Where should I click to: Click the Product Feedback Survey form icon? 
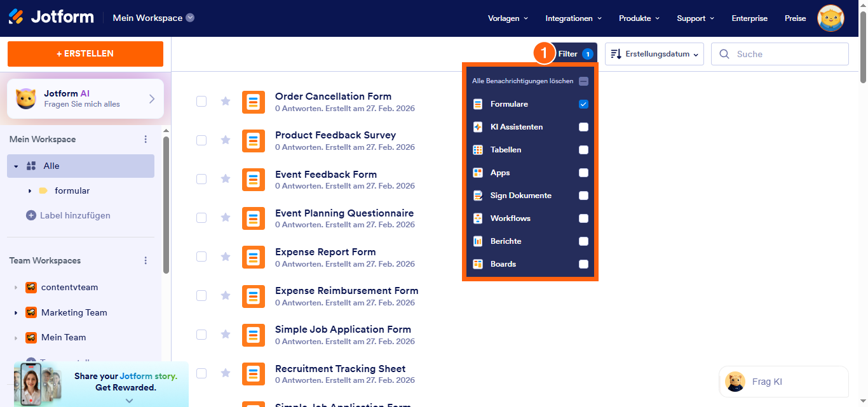pyautogui.click(x=254, y=140)
